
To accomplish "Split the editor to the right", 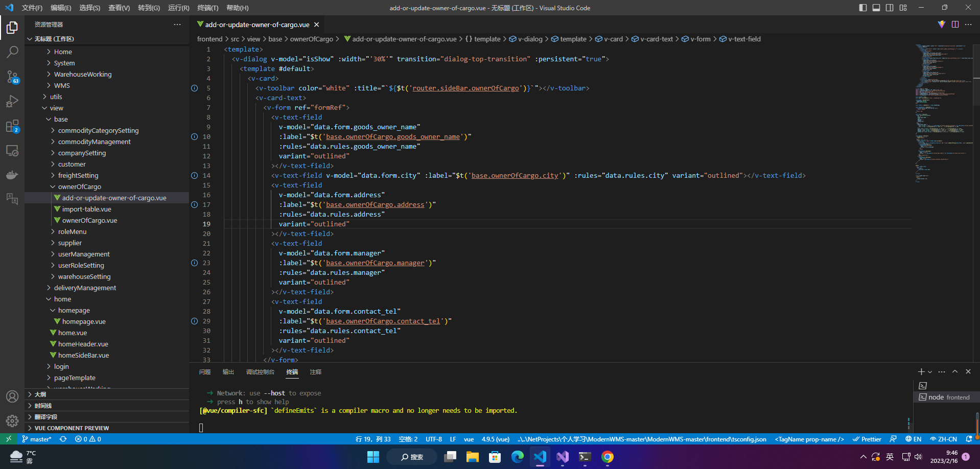I will 955,25.
